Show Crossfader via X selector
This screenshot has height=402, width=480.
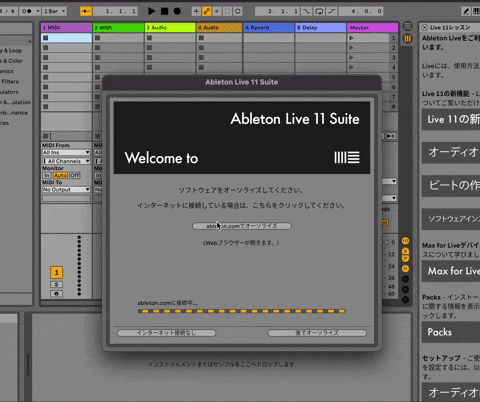[405, 289]
